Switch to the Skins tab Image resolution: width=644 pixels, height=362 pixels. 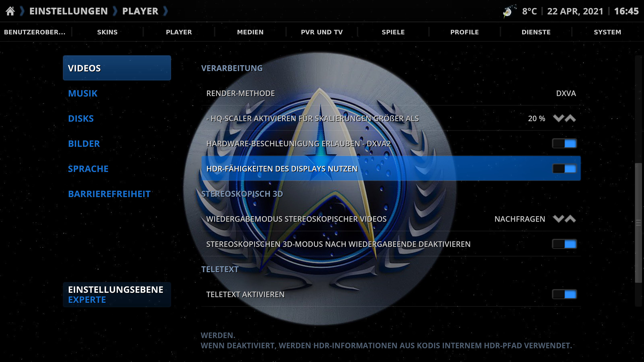click(107, 32)
